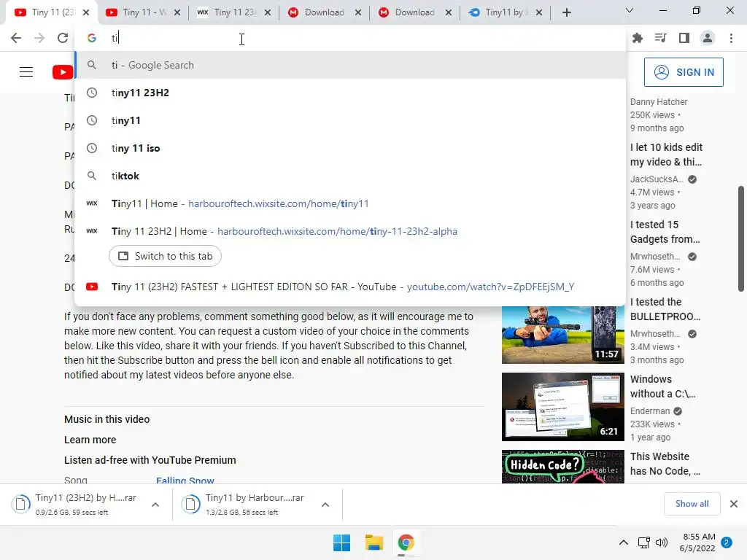Open the 'Hidden Code?' video thumbnail
This screenshot has width=747, height=560.
pyautogui.click(x=562, y=467)
